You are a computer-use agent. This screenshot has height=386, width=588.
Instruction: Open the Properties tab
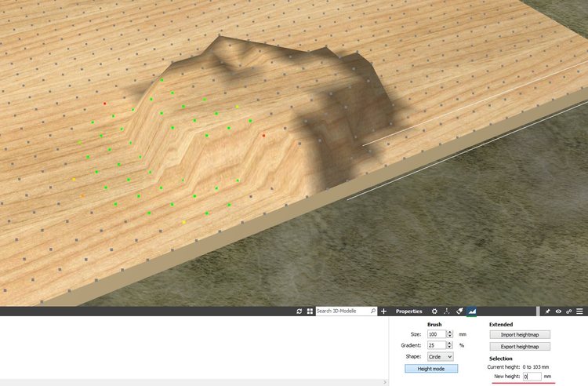[x=408, y=311]
